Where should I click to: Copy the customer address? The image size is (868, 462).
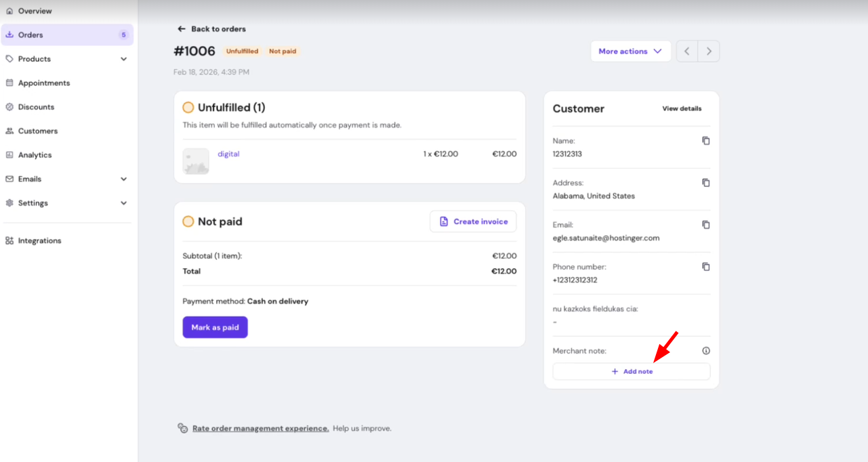[x=705, y=183]
